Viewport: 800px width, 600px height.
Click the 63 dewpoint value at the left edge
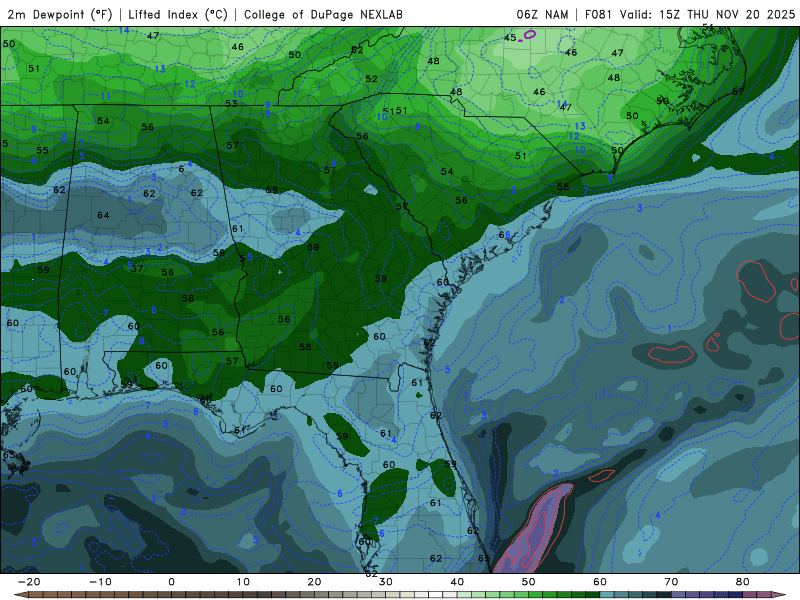tap(9, 455)
